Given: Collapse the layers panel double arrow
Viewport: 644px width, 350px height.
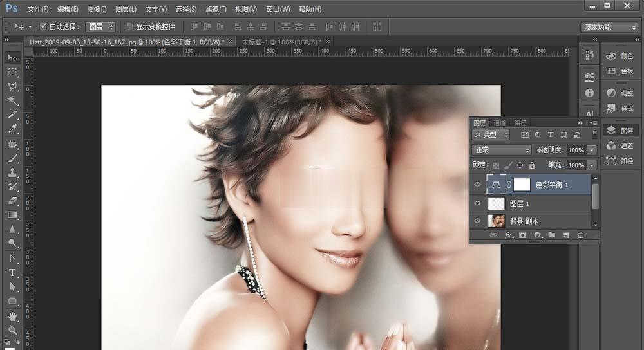Looking at the screenshot, I should tap(580, 123).
